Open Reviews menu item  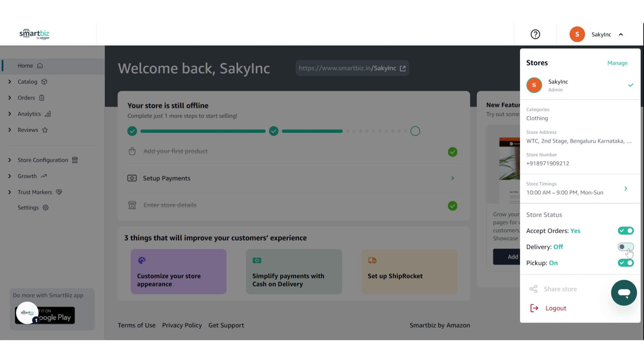[28, 130]
